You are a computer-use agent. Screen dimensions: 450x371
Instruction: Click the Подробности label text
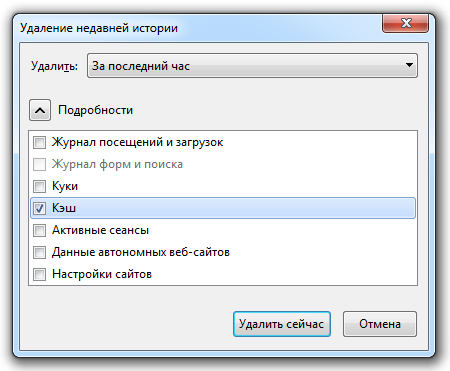[95, 110]
